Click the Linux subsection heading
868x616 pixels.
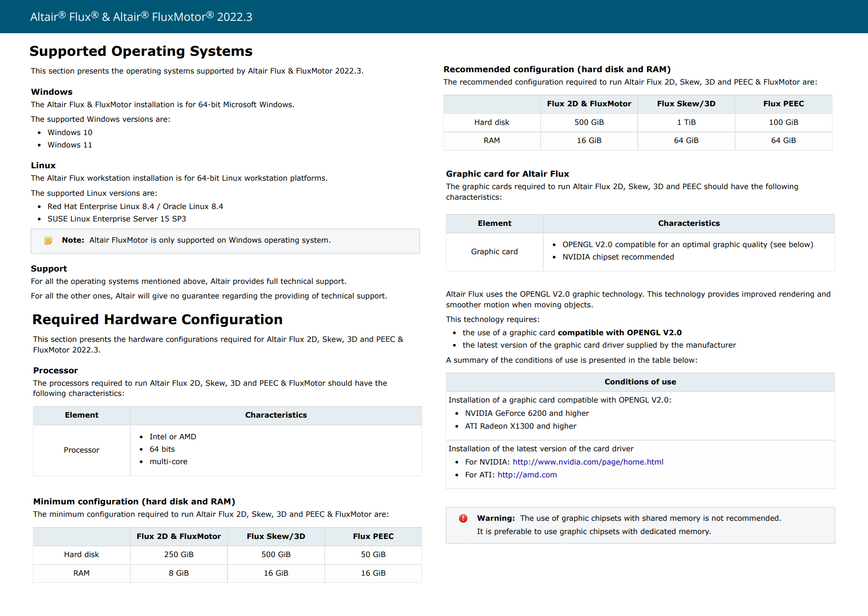point(43,165)
